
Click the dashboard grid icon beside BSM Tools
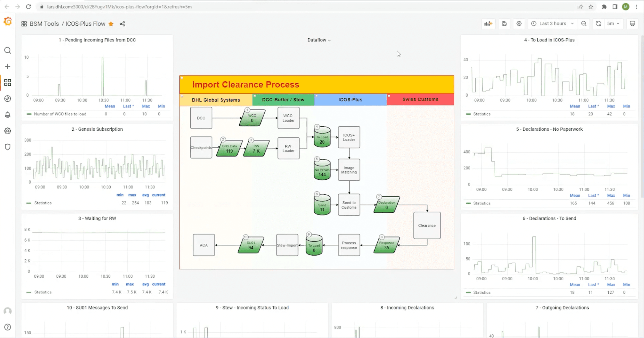(x=24, y=24)
